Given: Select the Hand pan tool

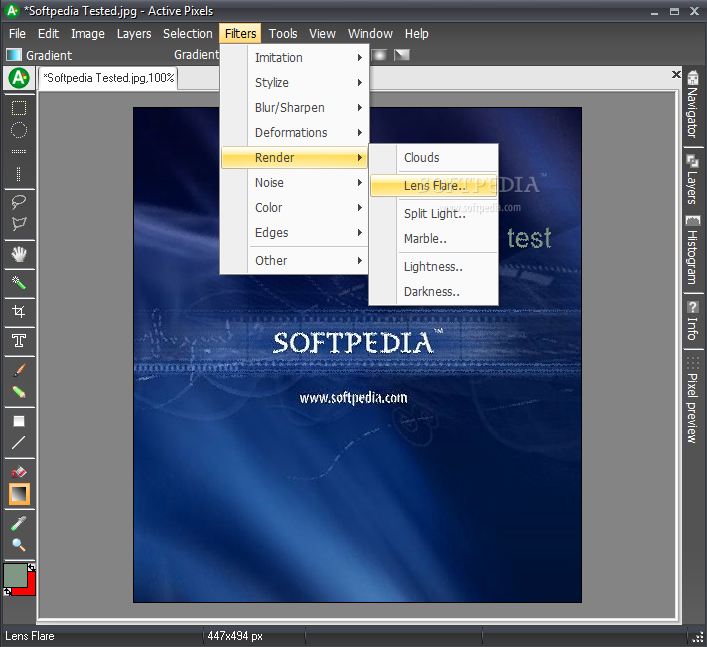Looking at the screenshot, I should tap(18, 254).
